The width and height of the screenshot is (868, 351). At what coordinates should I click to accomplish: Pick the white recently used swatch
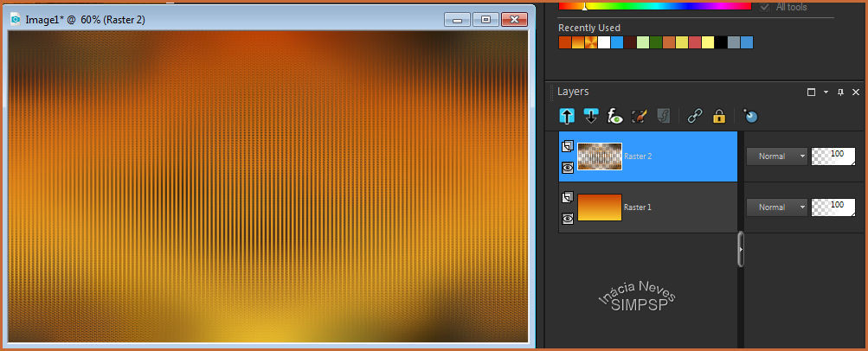pyautogui.click(x=604, y=42)
